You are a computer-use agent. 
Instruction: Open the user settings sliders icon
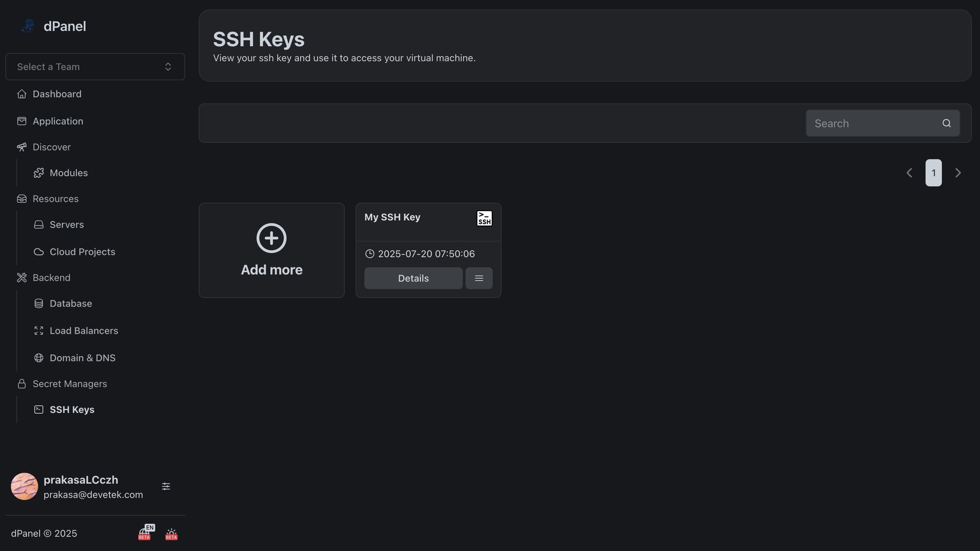(166, 486)
